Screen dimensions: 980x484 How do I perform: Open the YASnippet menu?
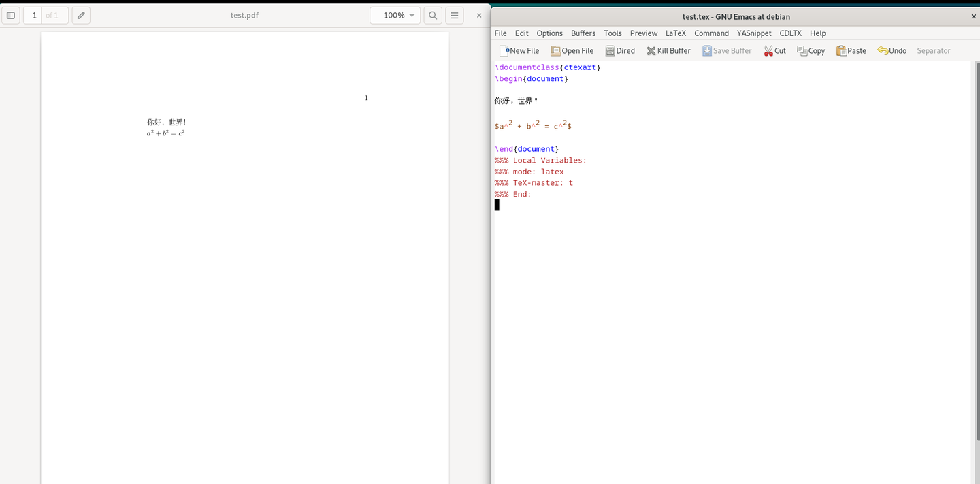pyautogui.click(x=754, y=33)
